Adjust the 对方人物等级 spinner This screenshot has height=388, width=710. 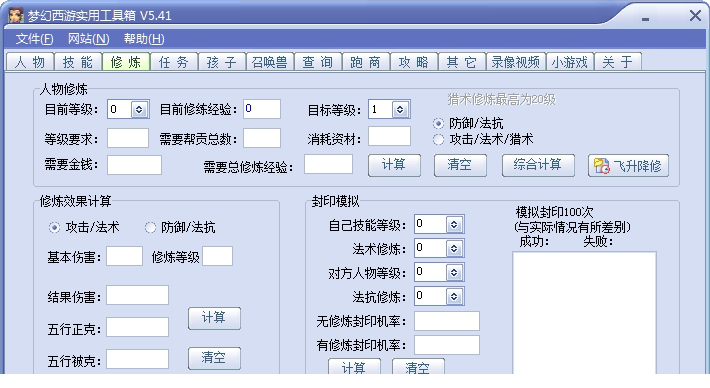click(454, 273)
